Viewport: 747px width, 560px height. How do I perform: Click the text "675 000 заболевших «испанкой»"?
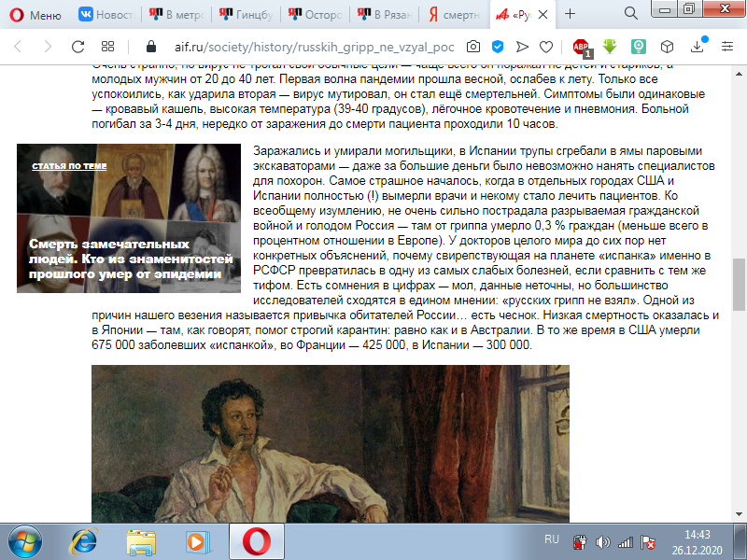click(183, 344)
